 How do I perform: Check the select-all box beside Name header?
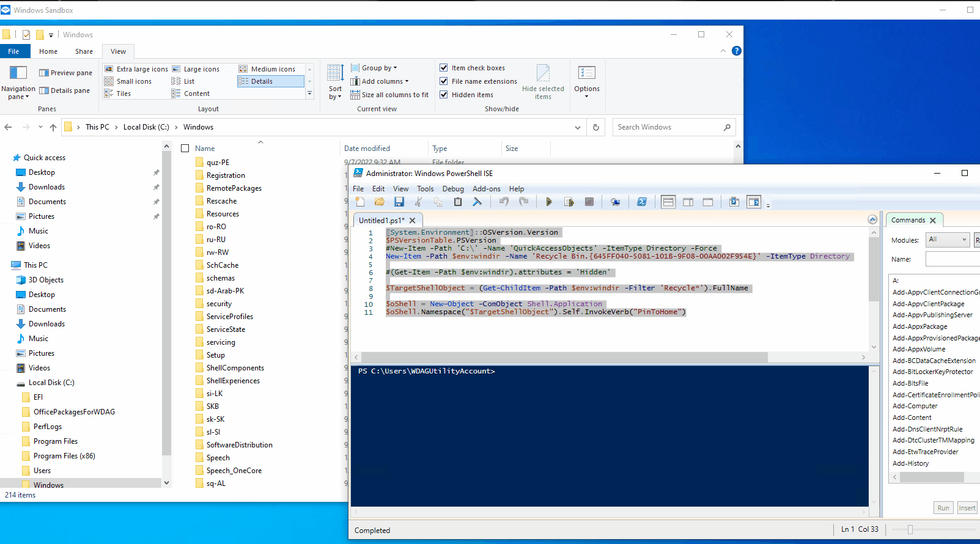click(185, 148)
